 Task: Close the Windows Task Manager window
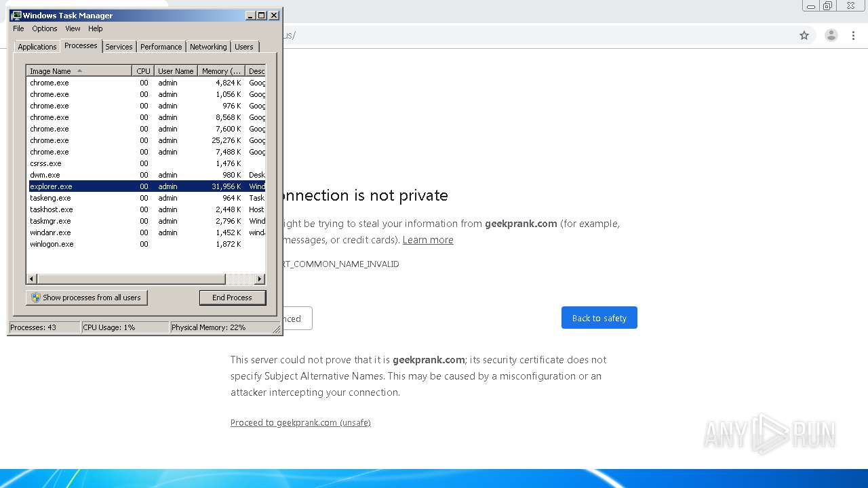(274, 16)
